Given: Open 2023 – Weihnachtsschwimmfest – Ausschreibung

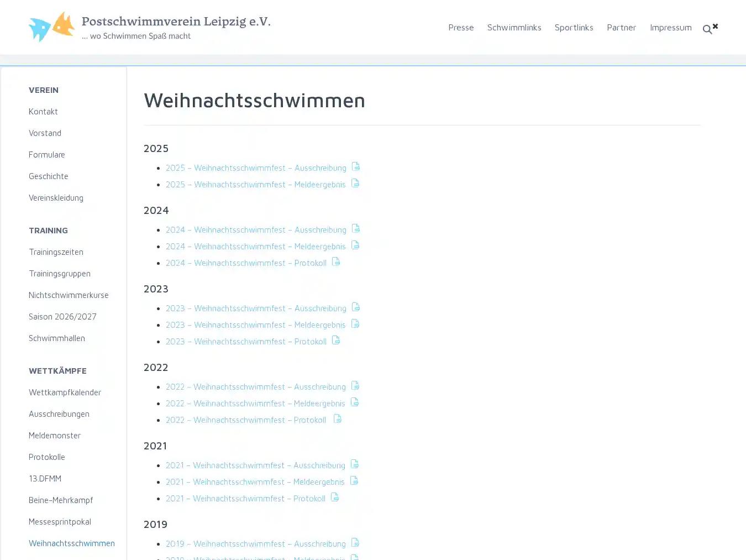Looking at the screenshot, I should click(x=256, y=308).
